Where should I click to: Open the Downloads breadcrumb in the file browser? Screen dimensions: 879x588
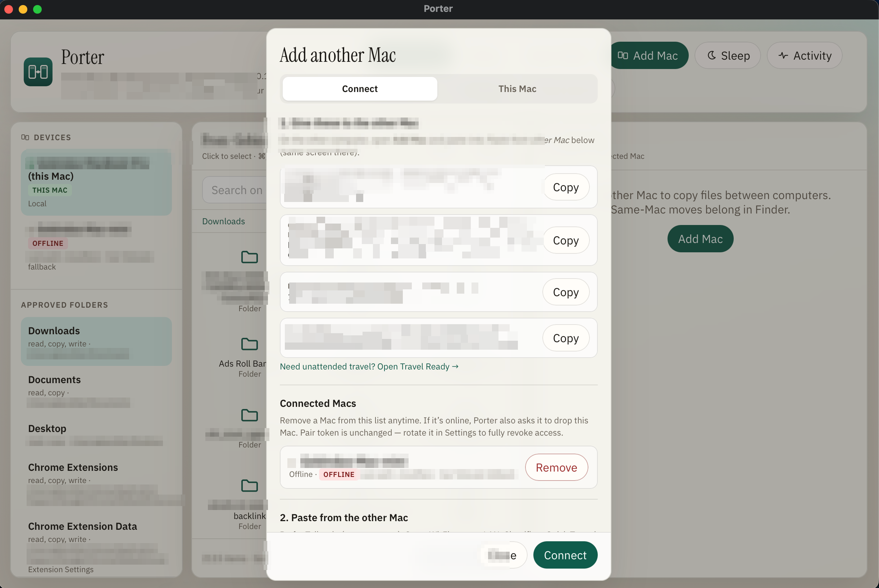pyautogui.click(x=224, y=221)
